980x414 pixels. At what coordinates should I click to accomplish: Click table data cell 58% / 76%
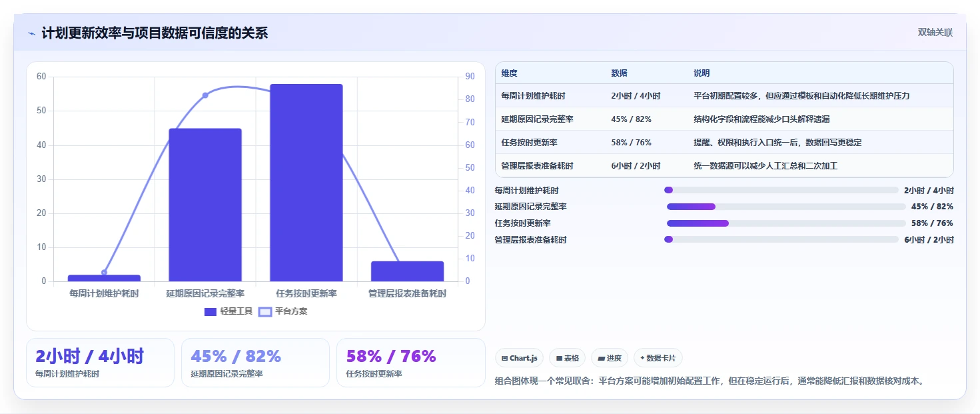631,143
